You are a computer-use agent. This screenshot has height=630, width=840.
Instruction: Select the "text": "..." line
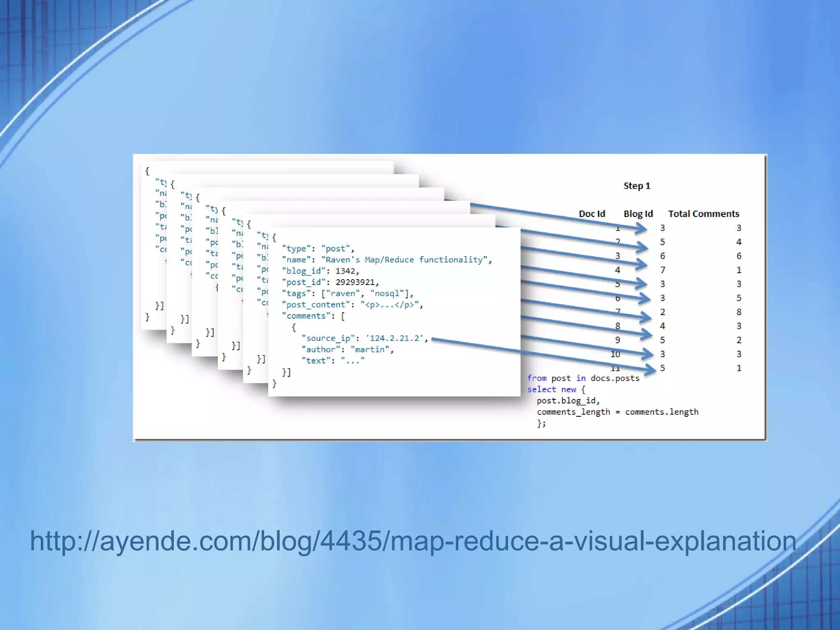coord(333,361)
